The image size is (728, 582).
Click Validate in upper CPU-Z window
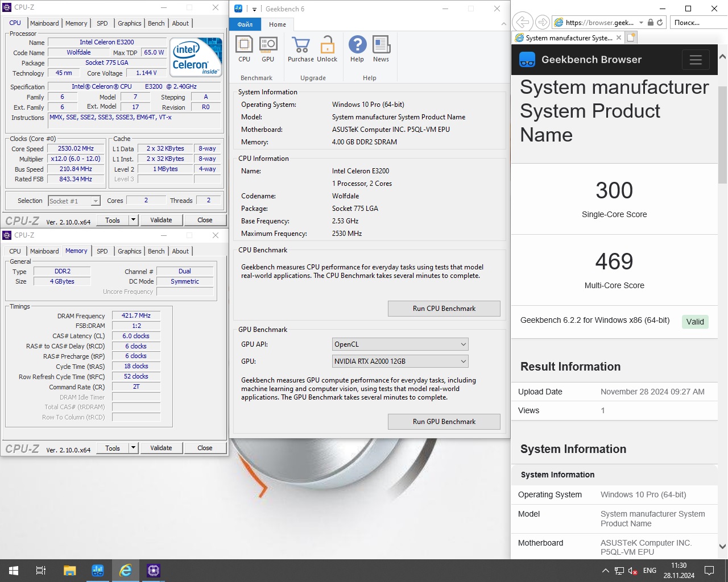pos(161,221)
